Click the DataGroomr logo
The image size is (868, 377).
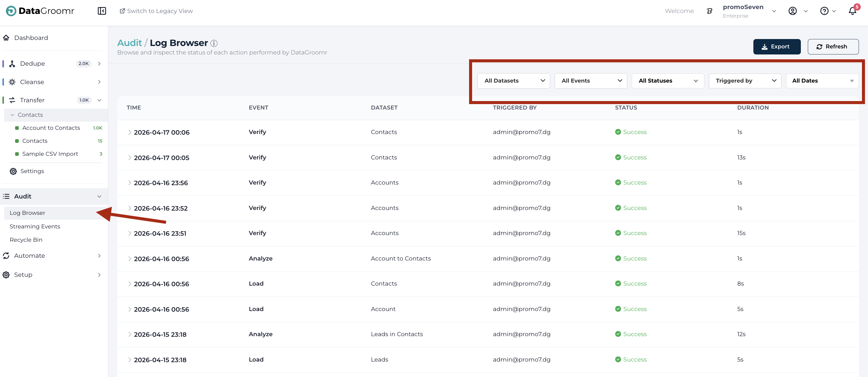(x=40, y=11)
